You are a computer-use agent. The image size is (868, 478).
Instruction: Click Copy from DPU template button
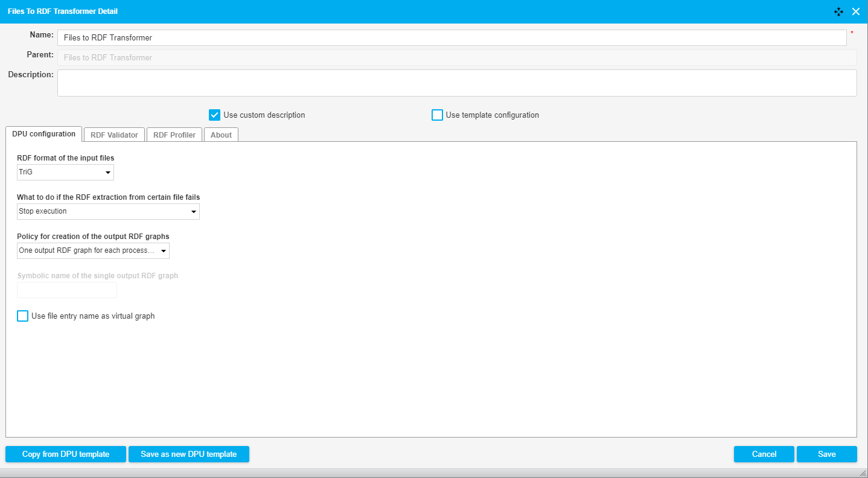[66, 454]
